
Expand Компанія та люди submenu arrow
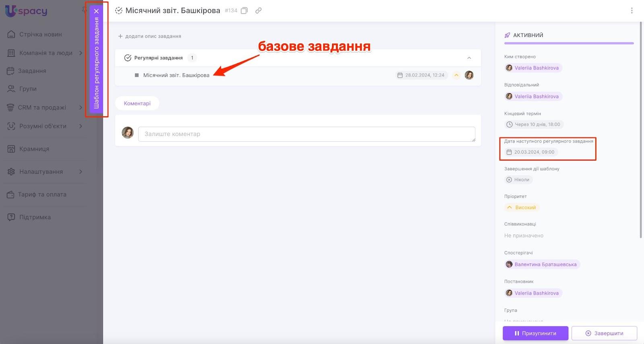(x=80, y=53)
